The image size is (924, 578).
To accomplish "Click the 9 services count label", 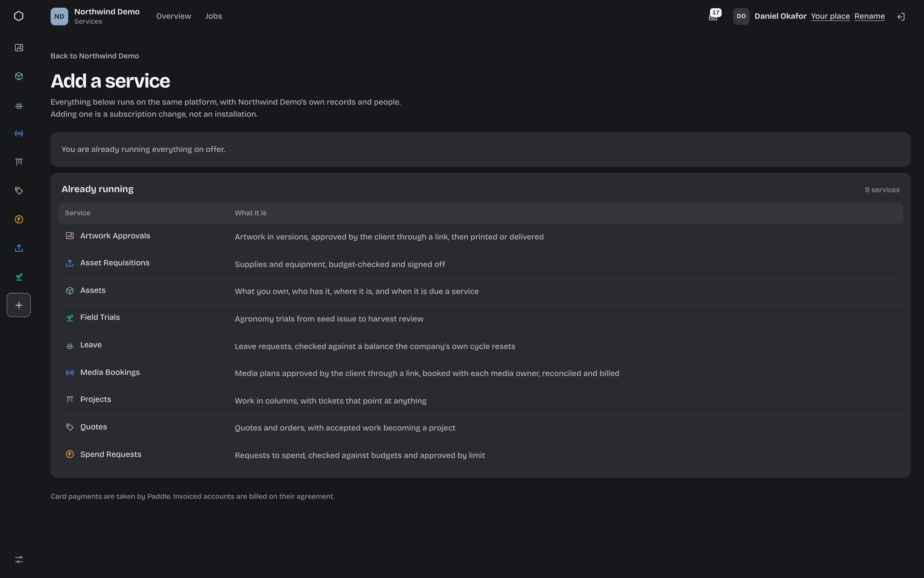I will (882, 190).
